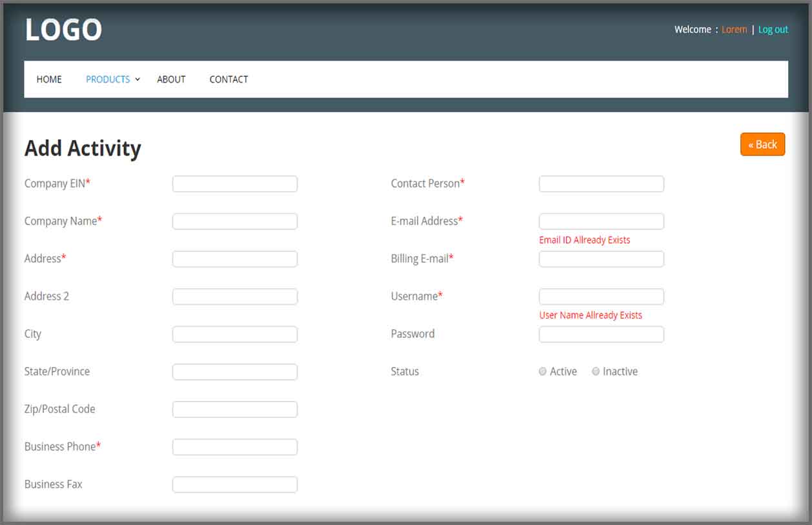Open the Home menu item
The image size is (812, 525).
[49, 79]
